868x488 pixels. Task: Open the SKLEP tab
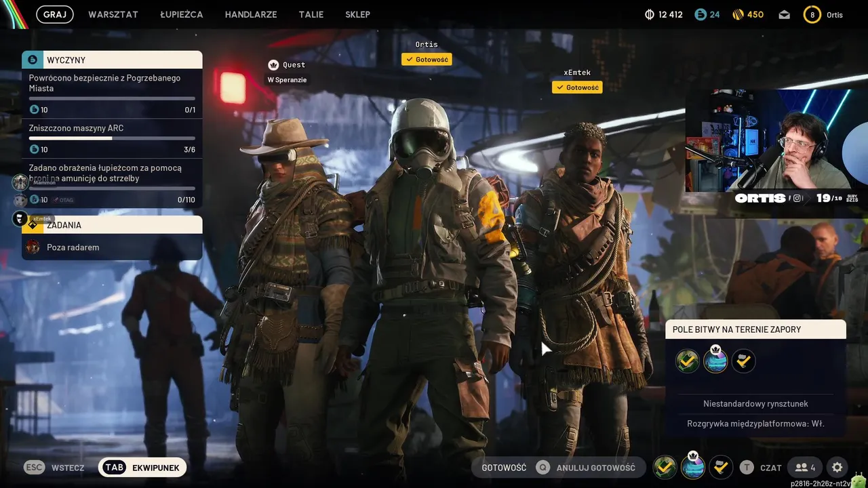[x=357, y=14]
